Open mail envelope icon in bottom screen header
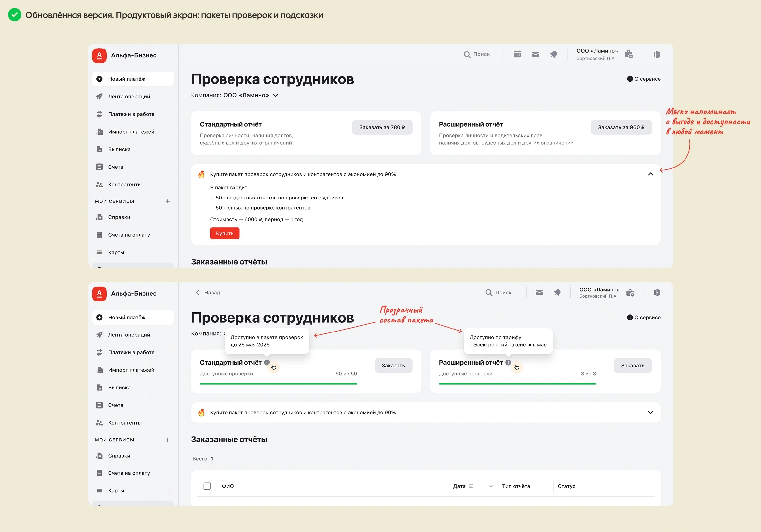This screenshot has height=532, width=761. click(x=539, y=292)
